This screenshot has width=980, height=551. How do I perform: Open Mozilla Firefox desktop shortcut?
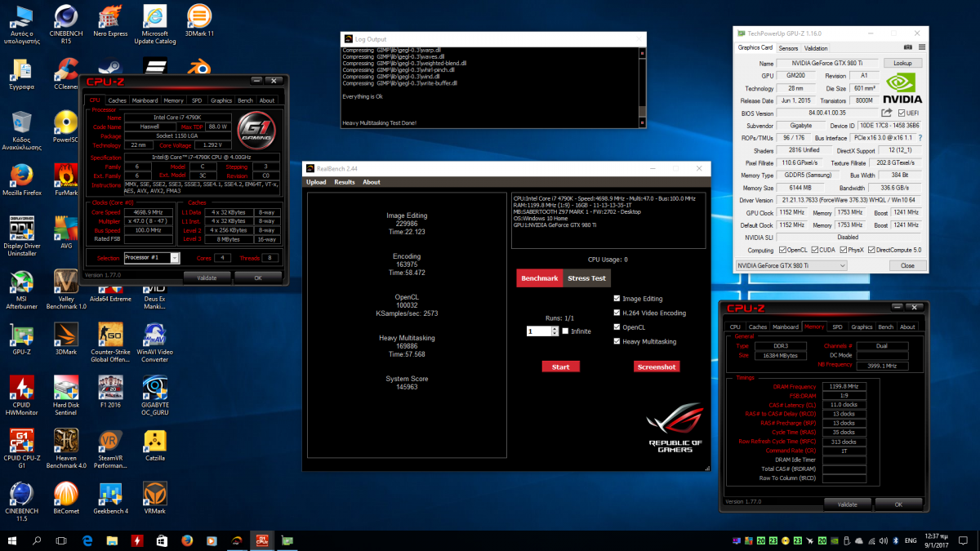[x=22, y=180]
